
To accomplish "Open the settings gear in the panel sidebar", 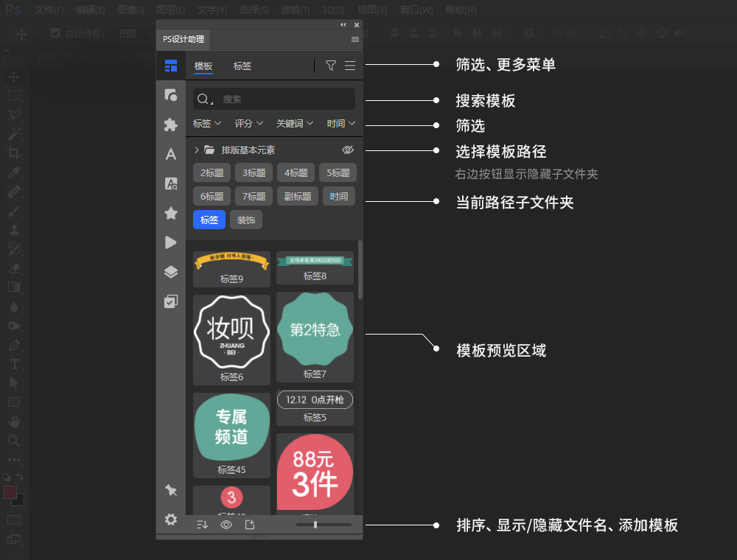I will point(171,519).
